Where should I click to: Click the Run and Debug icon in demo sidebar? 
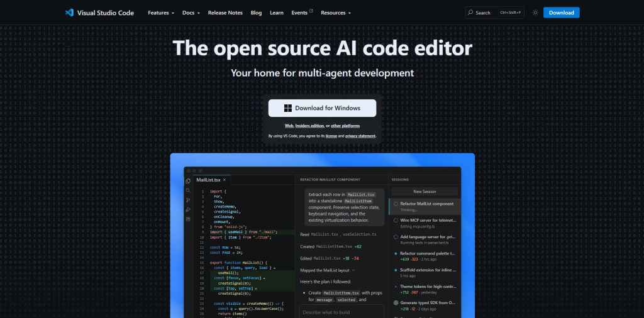point(188,210)
